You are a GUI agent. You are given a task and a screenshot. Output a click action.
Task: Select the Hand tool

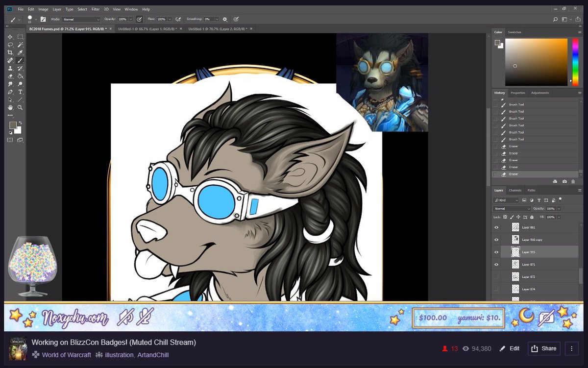[10, 107]
